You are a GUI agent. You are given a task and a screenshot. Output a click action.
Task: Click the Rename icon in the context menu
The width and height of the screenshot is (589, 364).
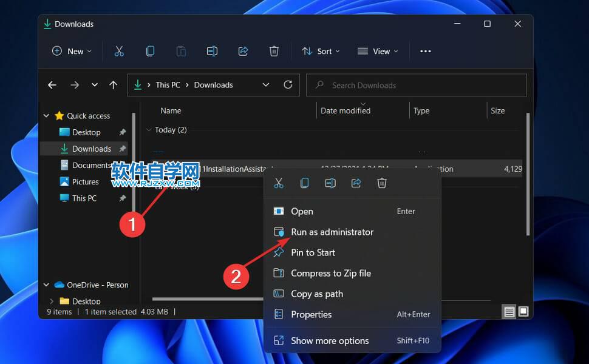pos(330,183)
